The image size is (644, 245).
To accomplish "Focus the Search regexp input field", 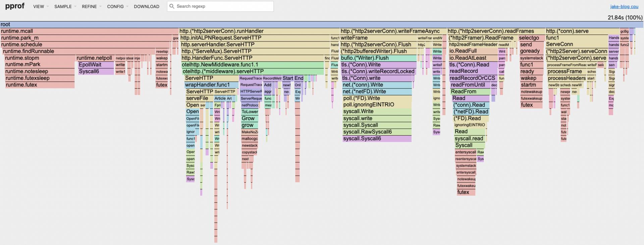I will tap(223, 6).
